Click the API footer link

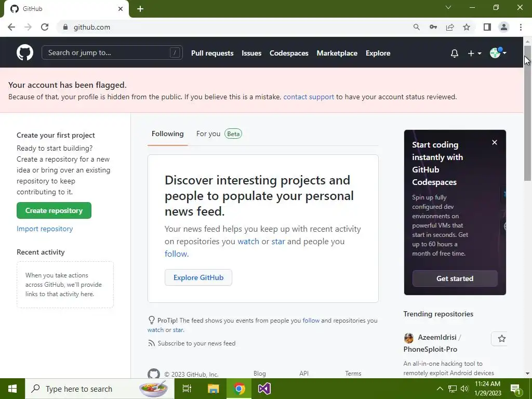(x=304, y=373)
